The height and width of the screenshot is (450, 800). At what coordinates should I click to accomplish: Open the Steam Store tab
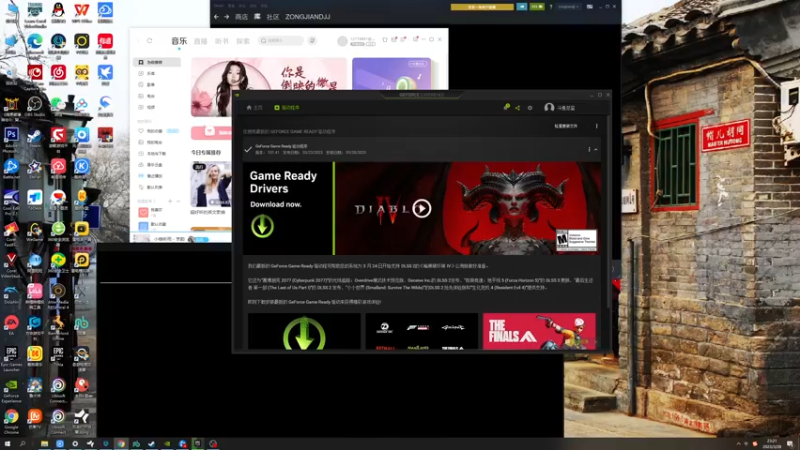pos(241,17)
